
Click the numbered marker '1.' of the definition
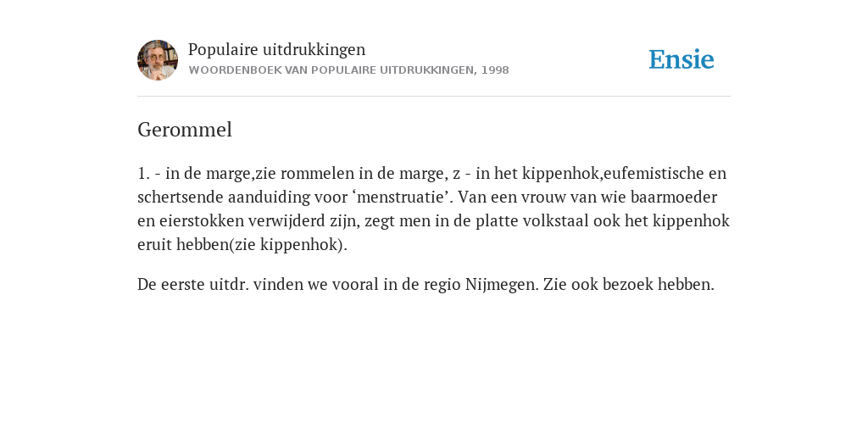(x=144, y=174)
